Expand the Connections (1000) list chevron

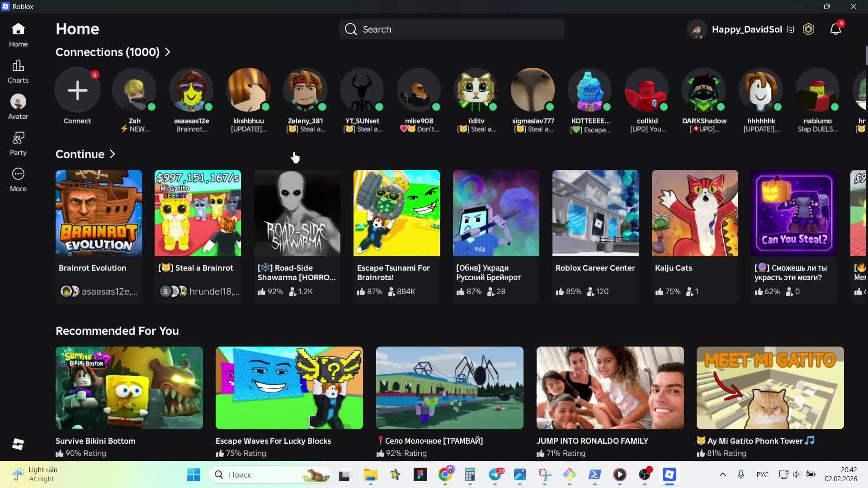coord(168,52)
